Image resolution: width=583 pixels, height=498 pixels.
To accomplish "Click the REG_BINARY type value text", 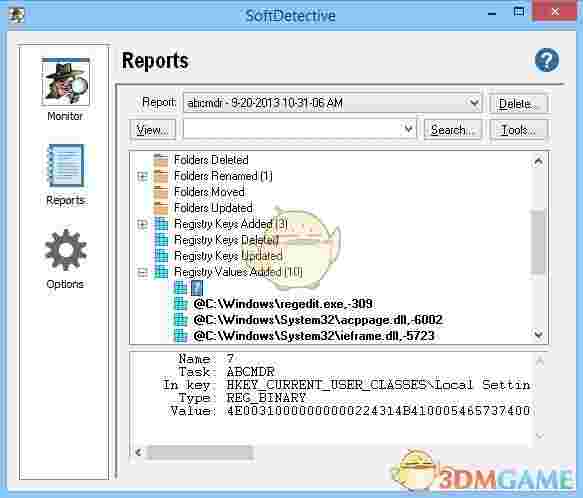I will pyautogui.click(x=266, y=398).
